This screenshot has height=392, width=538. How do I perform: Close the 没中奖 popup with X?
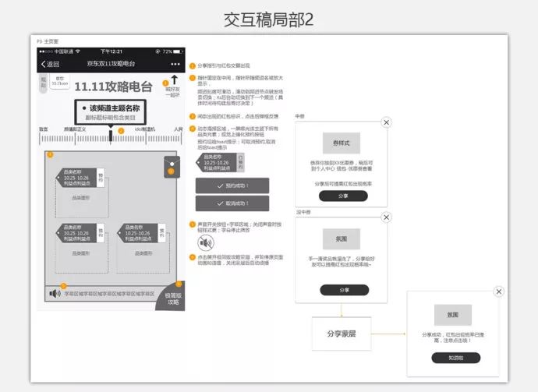386,218
